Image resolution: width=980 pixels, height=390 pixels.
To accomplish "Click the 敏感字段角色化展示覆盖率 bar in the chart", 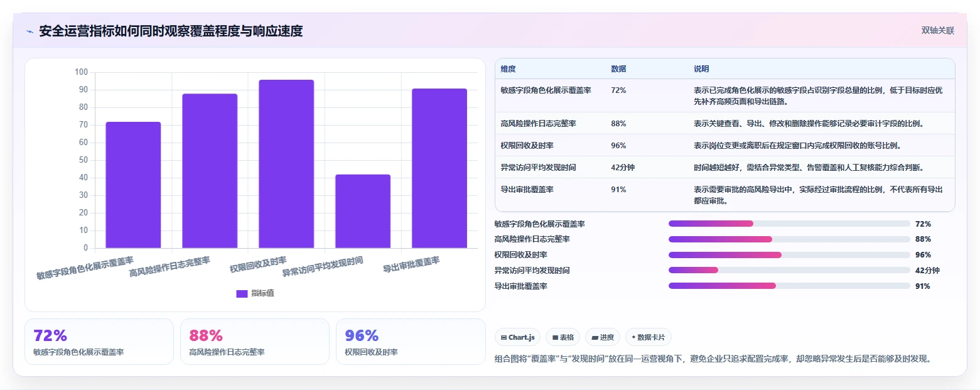I will 133,185.
